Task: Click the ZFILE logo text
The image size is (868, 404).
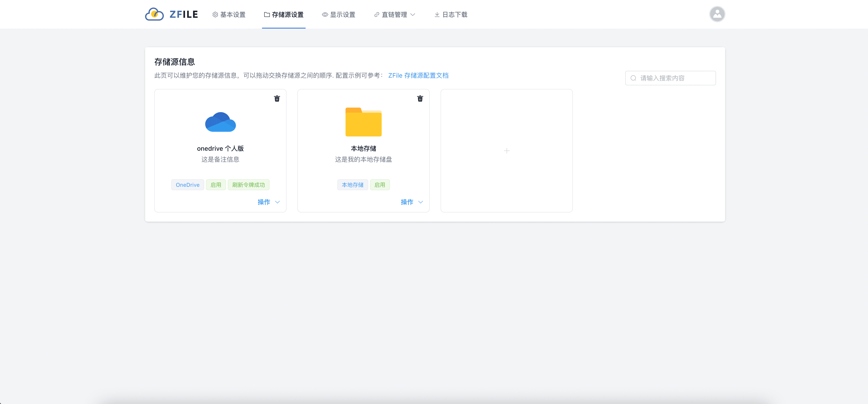Action: point(184,15)
